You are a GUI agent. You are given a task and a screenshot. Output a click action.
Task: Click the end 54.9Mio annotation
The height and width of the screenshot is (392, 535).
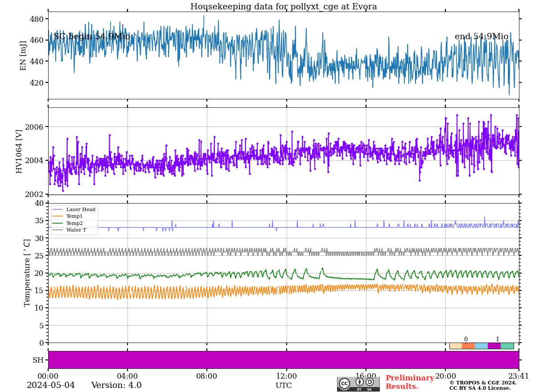point(481,37)
